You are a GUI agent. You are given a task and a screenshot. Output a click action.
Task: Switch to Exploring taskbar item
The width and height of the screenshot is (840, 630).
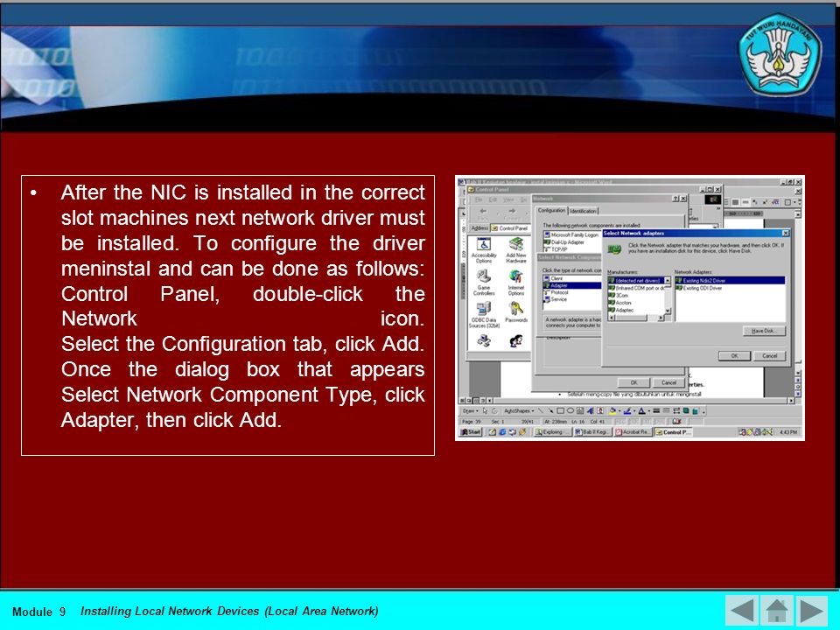pyautogui.click(x=552, y=431)
